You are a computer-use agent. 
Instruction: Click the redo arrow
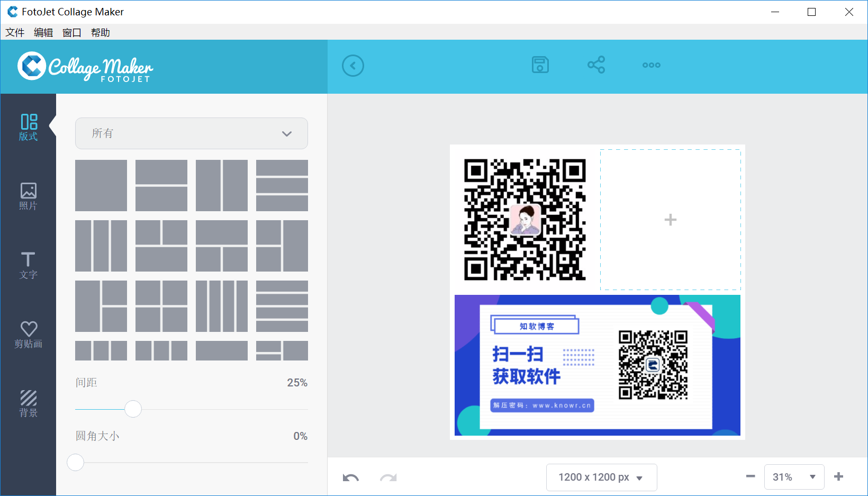[388, 477]
